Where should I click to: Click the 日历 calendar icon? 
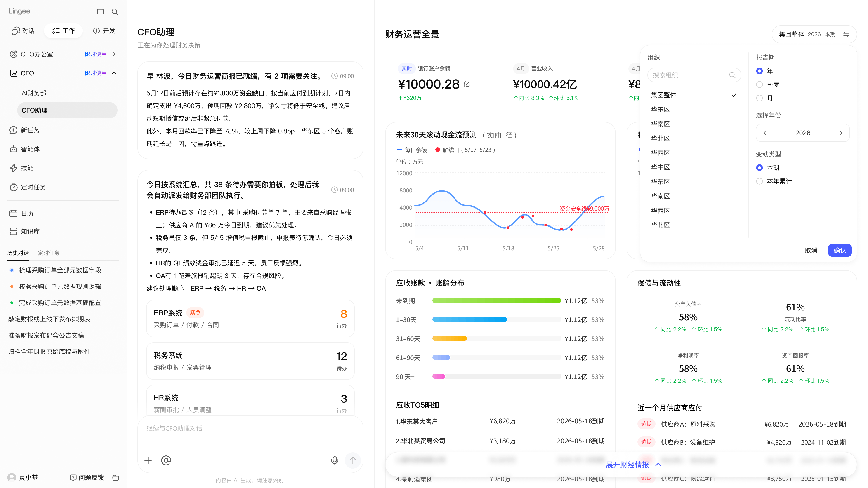(x=13, y=213)
